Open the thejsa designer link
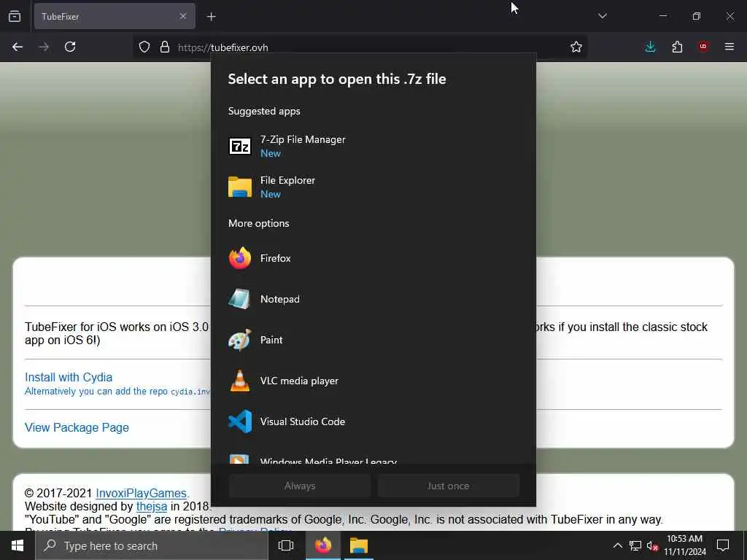The image size is (747, 560). [152, 506]
